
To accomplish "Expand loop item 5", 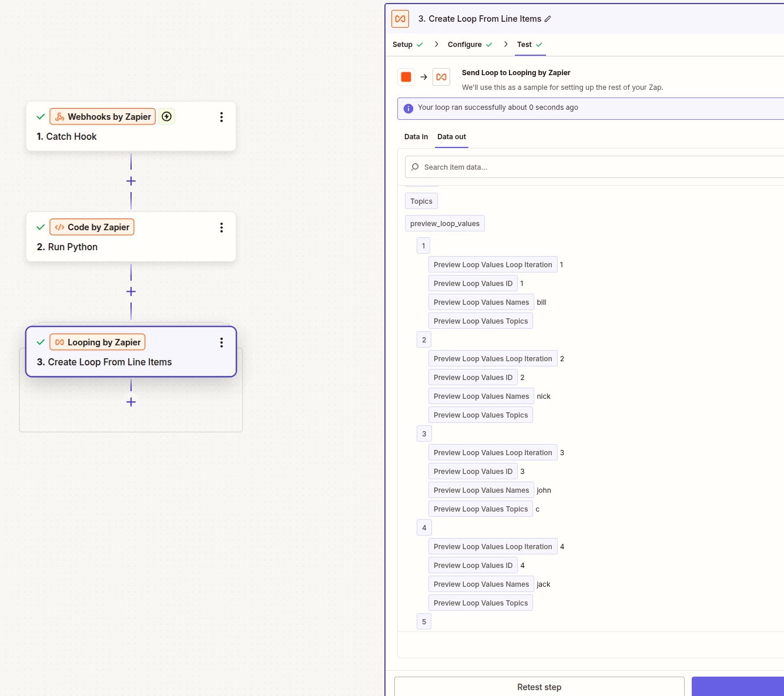I will (424, 622).
